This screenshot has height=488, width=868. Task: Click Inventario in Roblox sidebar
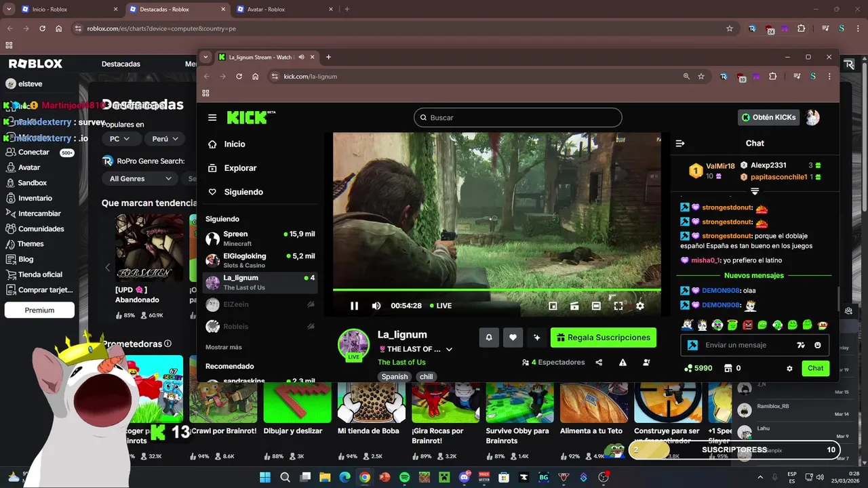[x=35, y=198]
